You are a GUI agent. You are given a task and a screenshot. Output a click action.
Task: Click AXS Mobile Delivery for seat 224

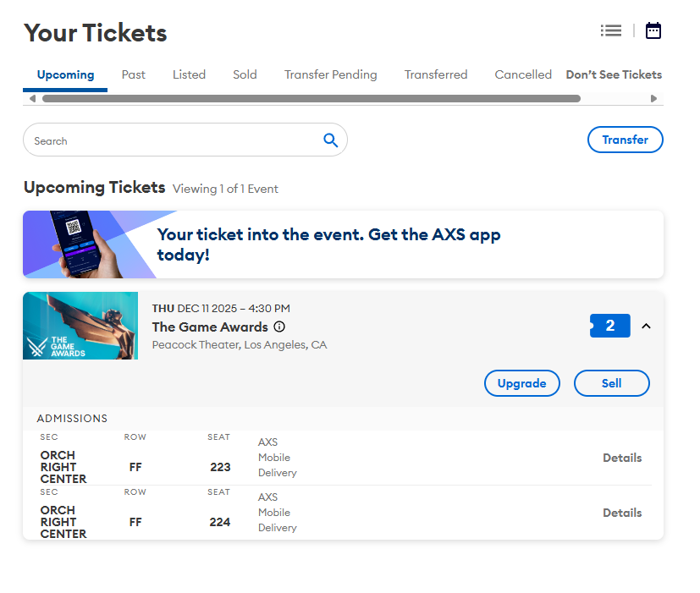(278, 513)
